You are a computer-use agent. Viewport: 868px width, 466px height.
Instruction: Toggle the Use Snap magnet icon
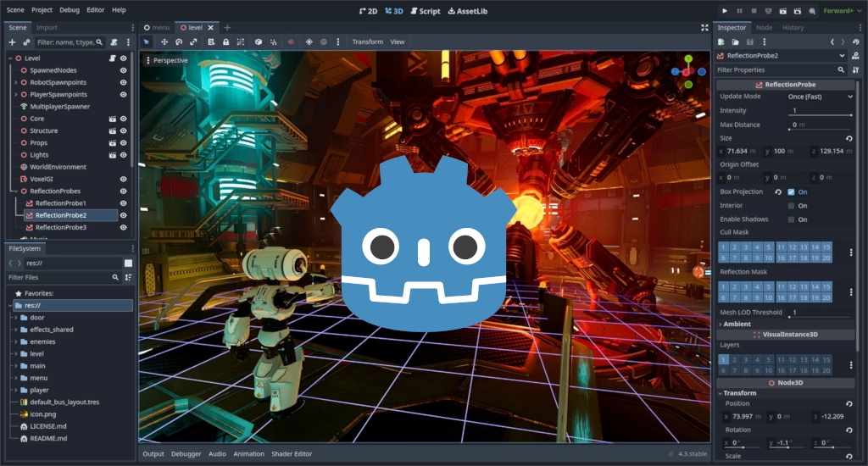(273, 42)
